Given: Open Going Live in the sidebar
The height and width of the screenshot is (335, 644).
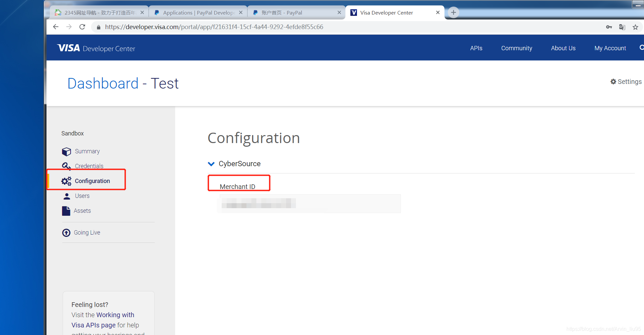Looking at the screenshot, I should click(87, 233).
